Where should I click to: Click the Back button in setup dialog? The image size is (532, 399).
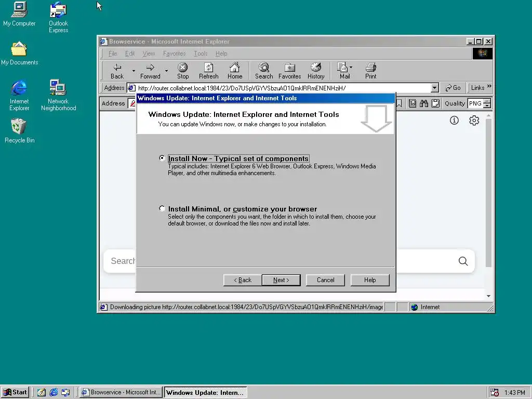pos(242,280)
